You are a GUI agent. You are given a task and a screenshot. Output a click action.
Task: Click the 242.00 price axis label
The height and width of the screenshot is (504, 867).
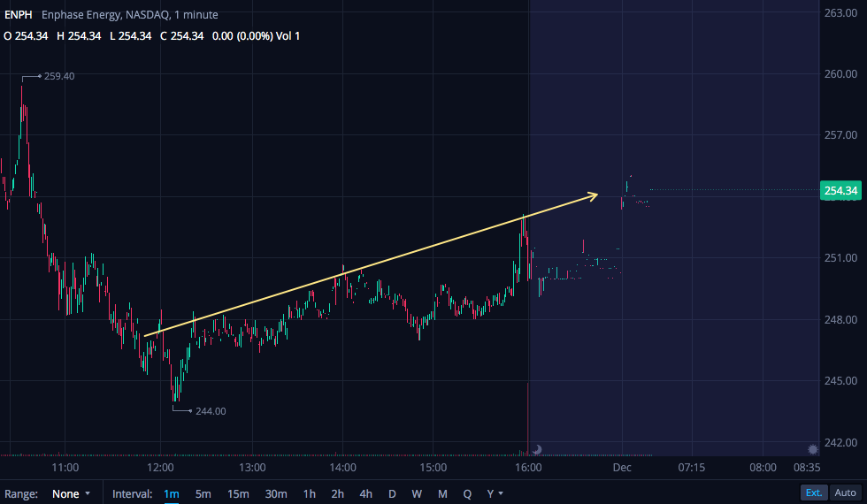click(x=840, y=443)
